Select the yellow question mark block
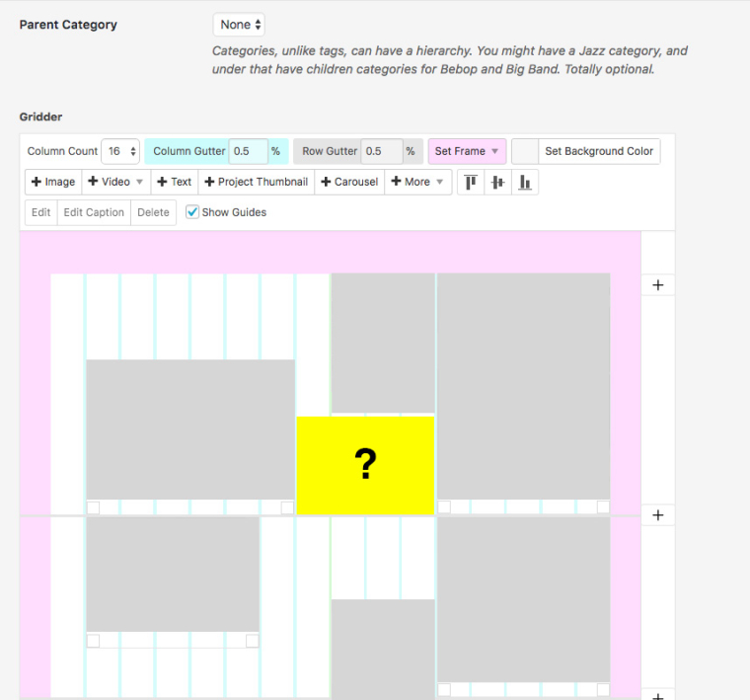 (x=365, y=465)
